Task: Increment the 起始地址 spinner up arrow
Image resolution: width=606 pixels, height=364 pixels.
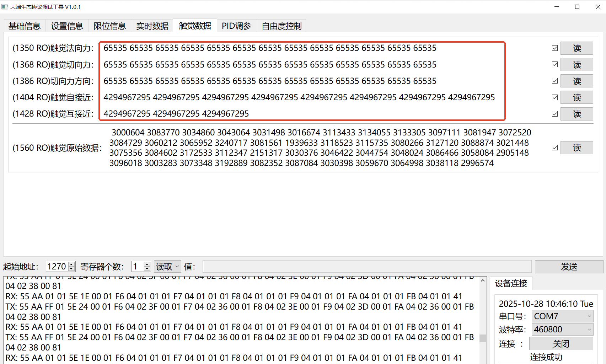Action: [x=72, y=264]
